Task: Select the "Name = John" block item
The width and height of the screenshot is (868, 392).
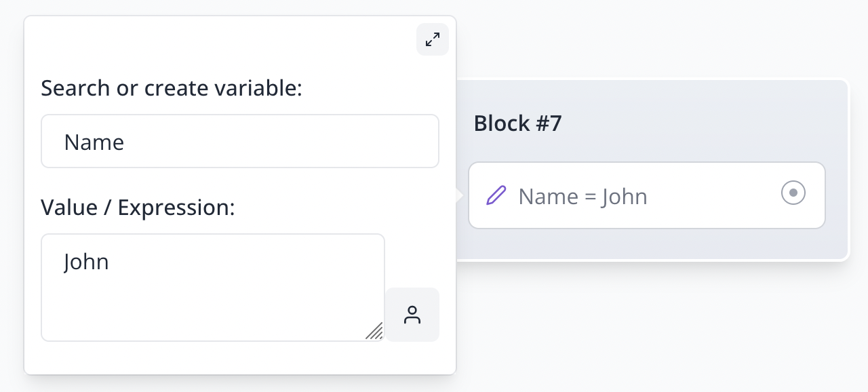Action: [x=644, y=196]
